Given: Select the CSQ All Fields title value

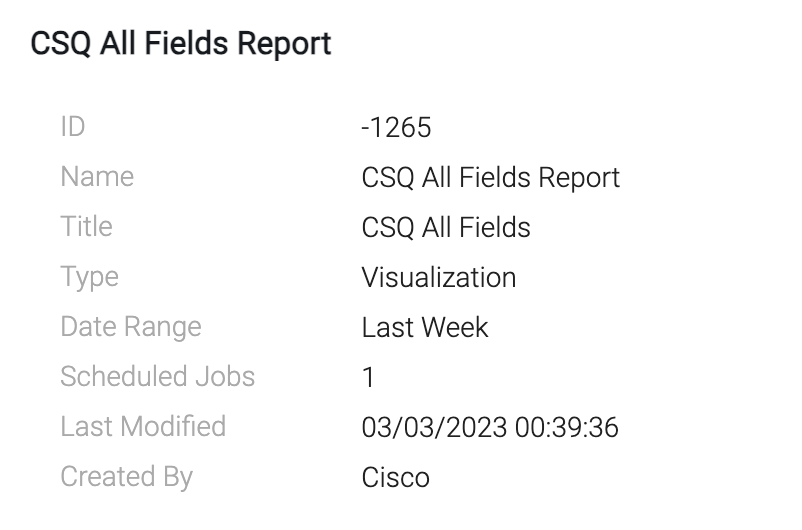Looking at the screenshot, I should [446, 228].
